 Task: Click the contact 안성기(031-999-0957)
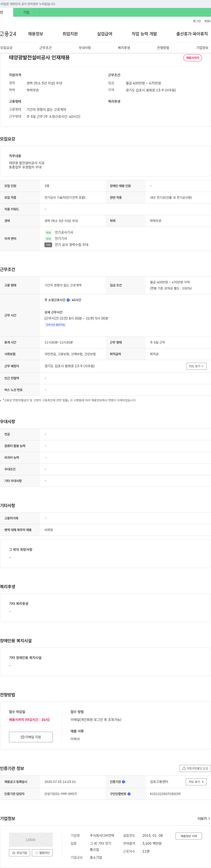click(x=61, y=794)
